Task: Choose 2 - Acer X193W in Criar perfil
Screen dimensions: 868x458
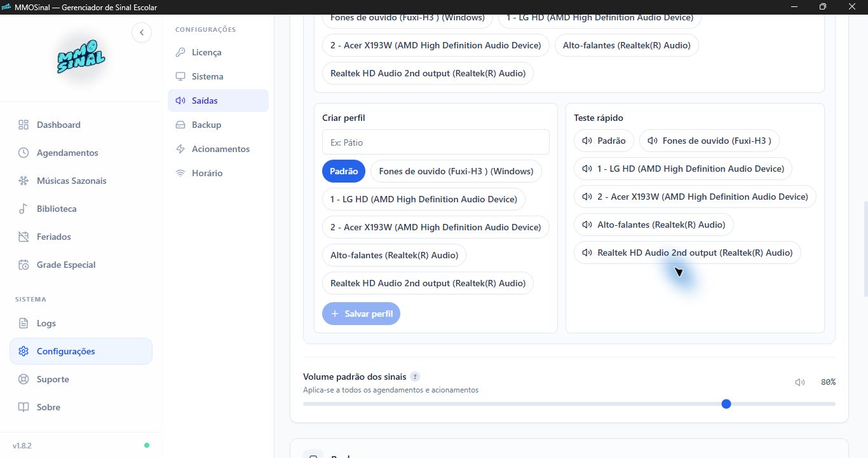Action: click(x=436, y=227)
